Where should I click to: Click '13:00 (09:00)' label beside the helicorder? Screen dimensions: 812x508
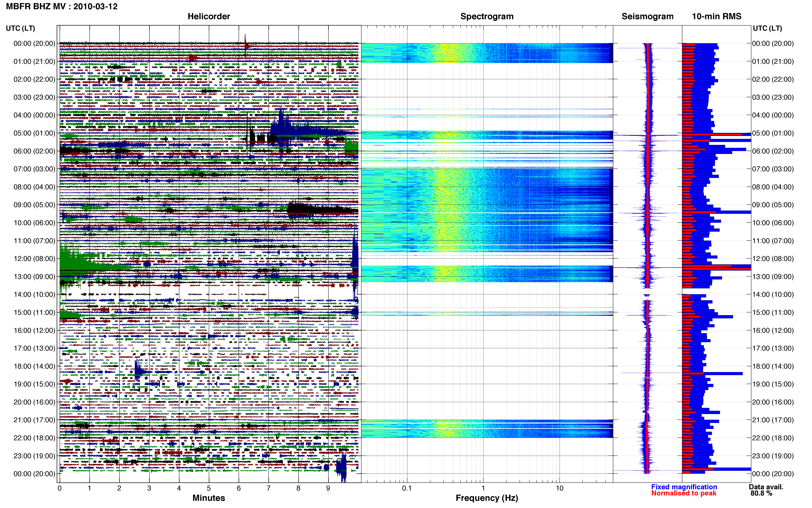[x=34, y=277]
